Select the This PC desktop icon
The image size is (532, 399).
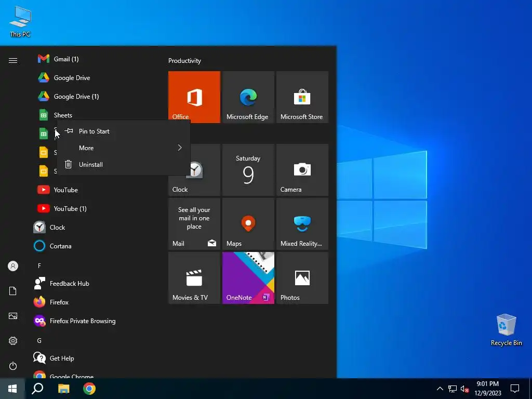pos(20,21)
